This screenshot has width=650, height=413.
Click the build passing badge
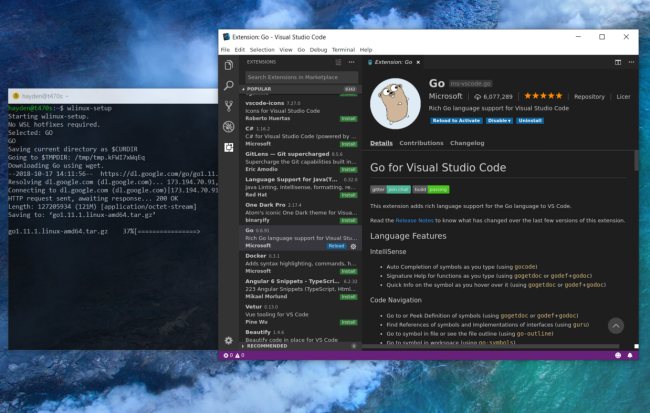click(x=431, y=189)
